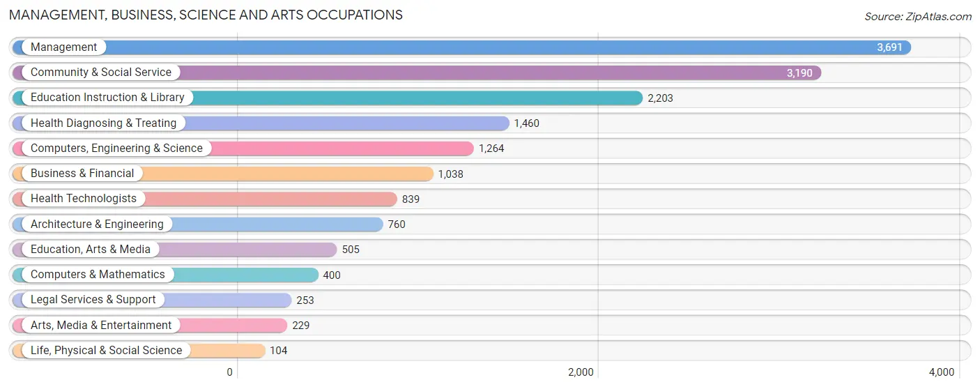Click the 4,000 axis tick label

click(942, 372)
